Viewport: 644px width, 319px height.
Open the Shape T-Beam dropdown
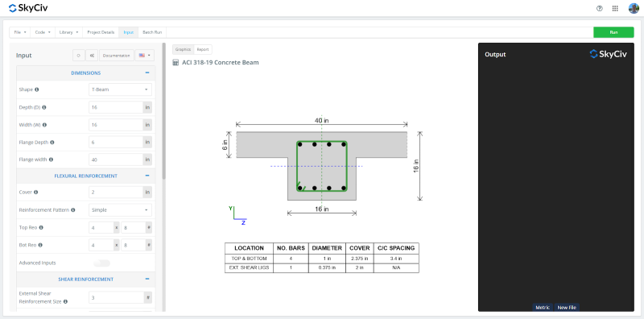(x=120, y=89)
